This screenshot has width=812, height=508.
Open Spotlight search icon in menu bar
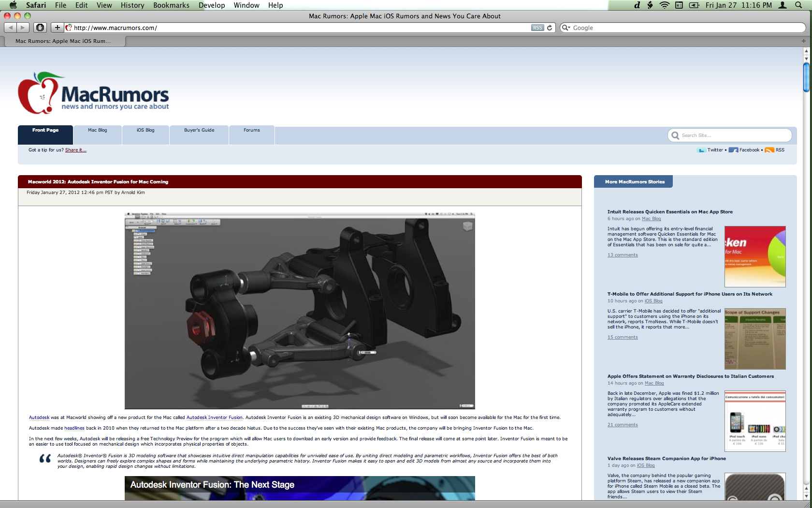[x=798, y=5]
